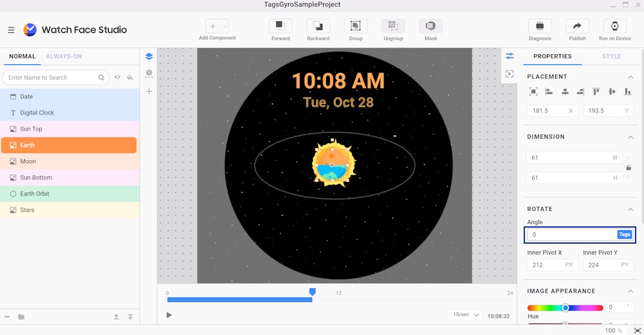The width and height of the screenshot is (644, 335).
Task: Bring component Forward using toolbar icon
Action: [281, 26]
